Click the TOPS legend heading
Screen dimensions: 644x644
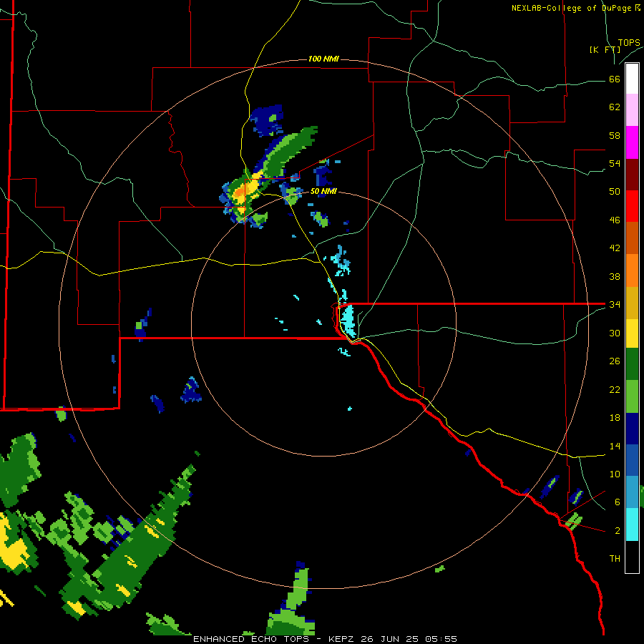[x=629, y=43]
